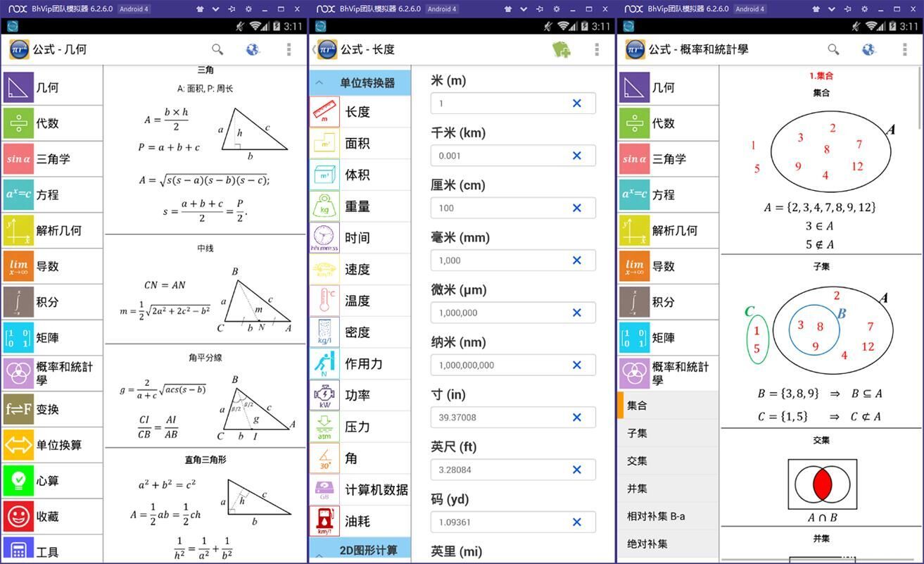Select 计算机数据 unit converter

pyautogui.click(x=360, y=490)
